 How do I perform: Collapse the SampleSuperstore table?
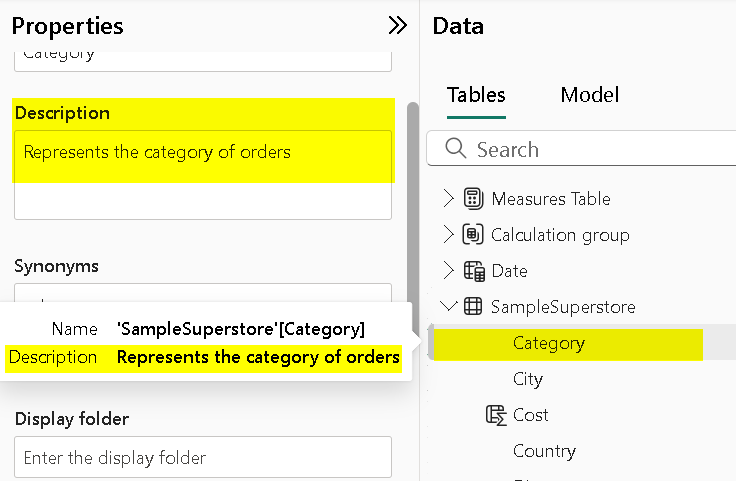pyautogui.click(x=449, y=307)
